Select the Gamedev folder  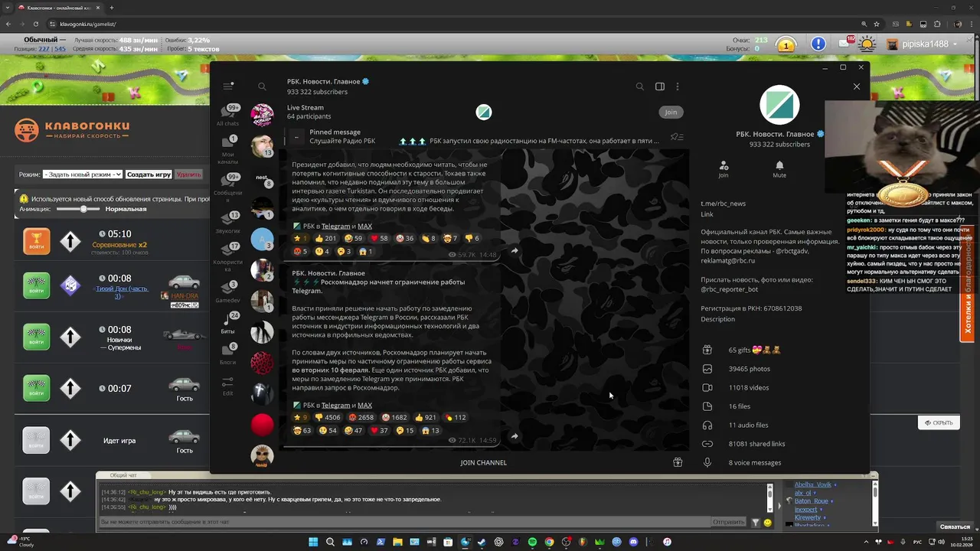click(x=227, y=292)
